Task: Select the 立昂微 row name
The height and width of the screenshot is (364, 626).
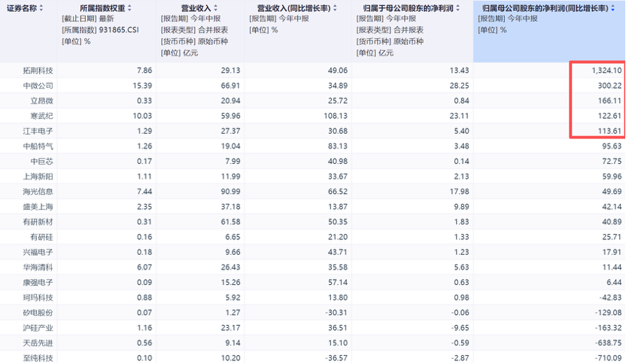Action: point(42,101)
